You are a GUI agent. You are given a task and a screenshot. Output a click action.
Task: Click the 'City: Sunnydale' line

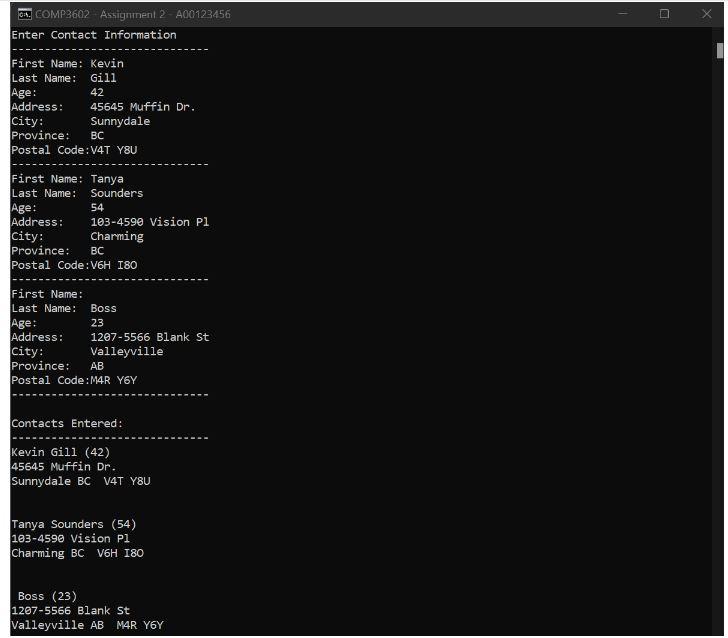pos(81,121)
